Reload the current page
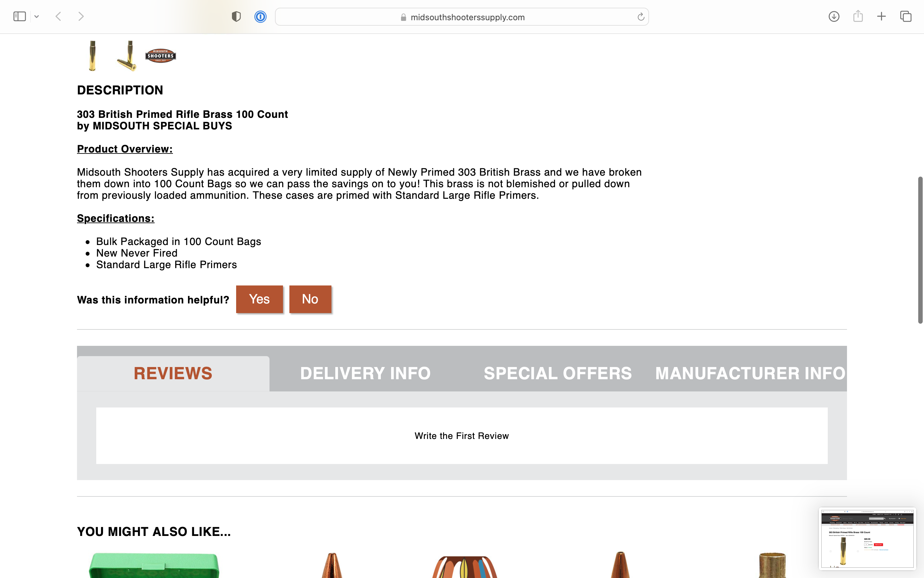The height and width of the screenshot is (578, 924). point(641,17)
